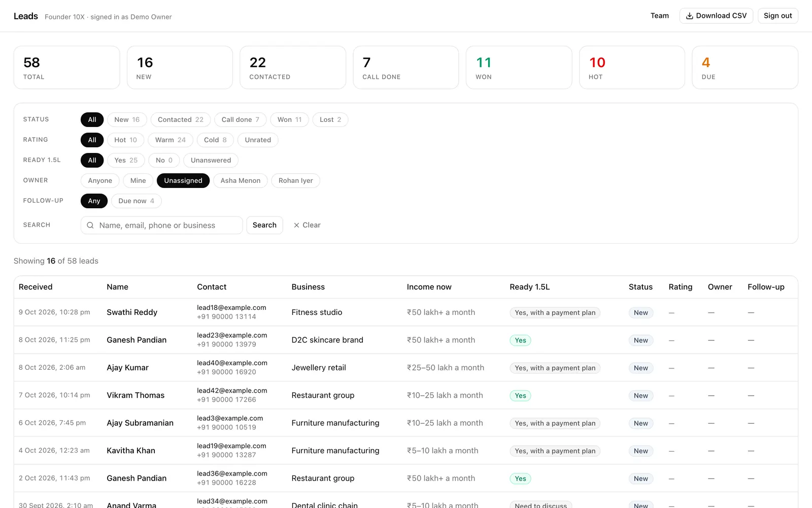
Task: Click the Search button
Action: pyautogui.click(x=264, y=225)
